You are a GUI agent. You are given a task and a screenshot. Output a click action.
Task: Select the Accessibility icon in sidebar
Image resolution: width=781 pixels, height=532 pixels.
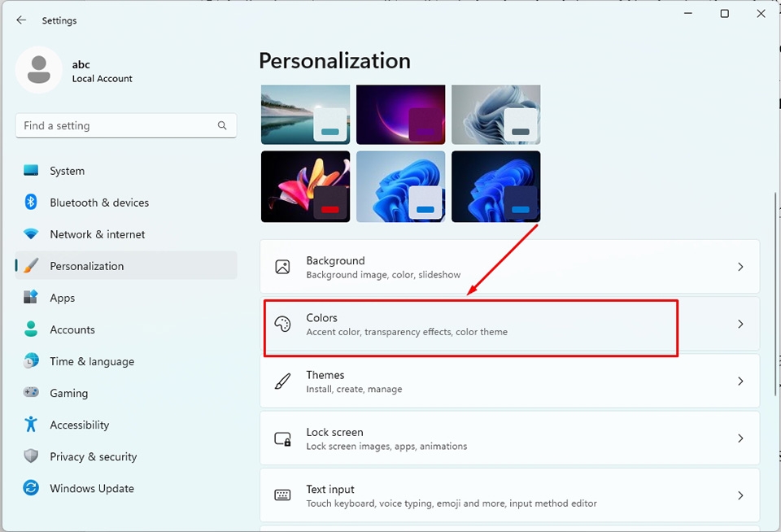(x=30, y=425)
